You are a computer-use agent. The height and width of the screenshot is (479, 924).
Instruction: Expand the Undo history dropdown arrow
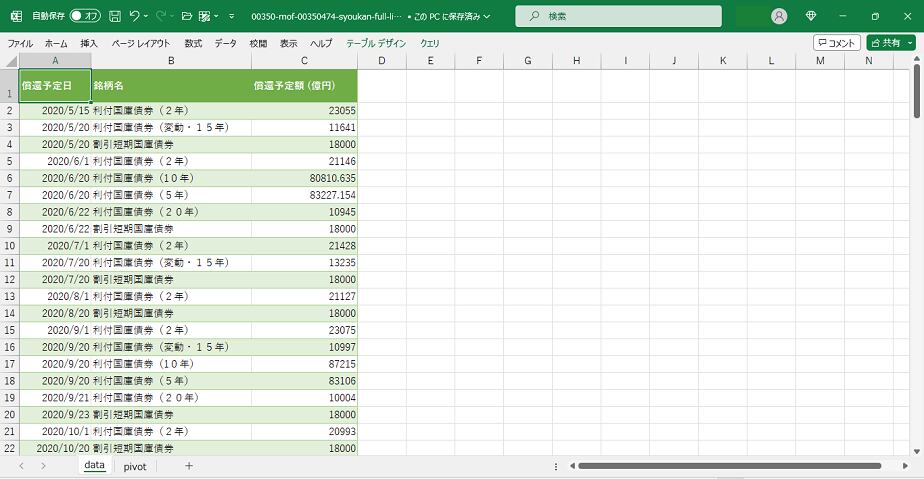coord(146,16)
